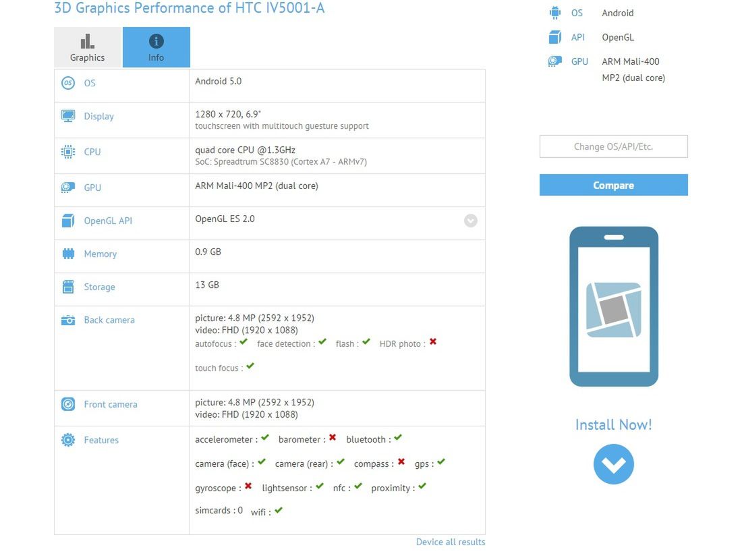Select the Back camera label
Screen dimensions: 742x560
click(109, 320)
